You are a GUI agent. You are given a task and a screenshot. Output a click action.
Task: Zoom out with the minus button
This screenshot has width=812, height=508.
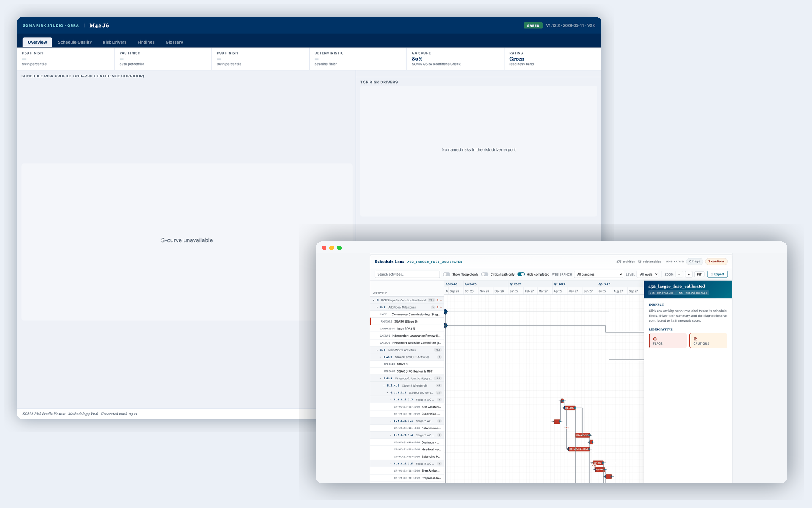(679, 274)
